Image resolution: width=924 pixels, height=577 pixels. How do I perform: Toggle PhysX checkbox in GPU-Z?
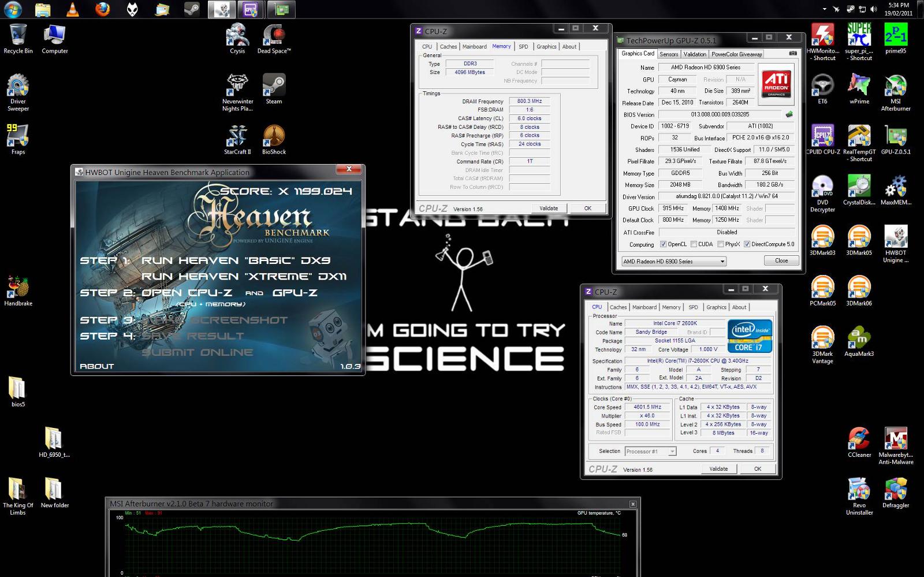(x=721, y=244)
